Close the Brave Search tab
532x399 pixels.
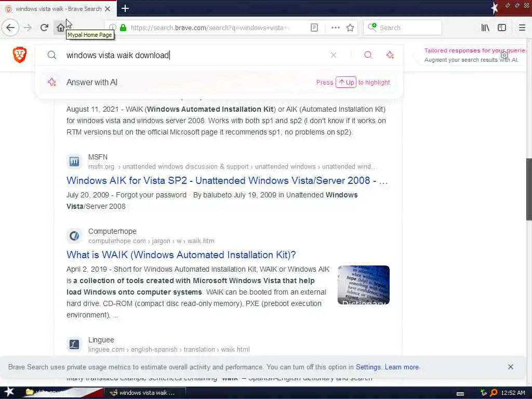click(108, 9)
